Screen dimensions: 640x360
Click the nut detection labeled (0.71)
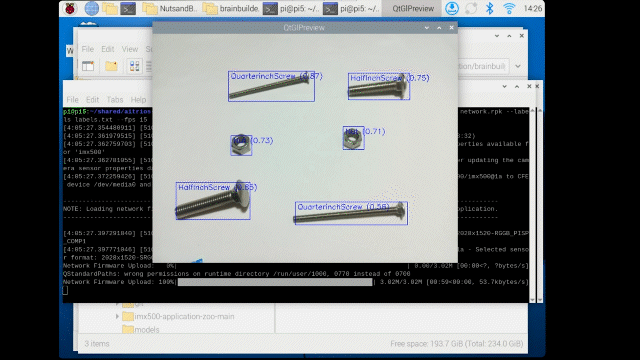pyautogui.click(x=353, y=138)
